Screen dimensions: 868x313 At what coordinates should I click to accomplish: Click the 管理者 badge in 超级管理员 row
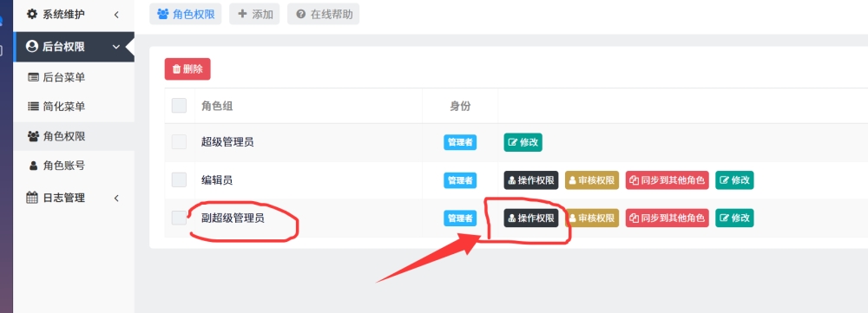click(x=460, y=142)
